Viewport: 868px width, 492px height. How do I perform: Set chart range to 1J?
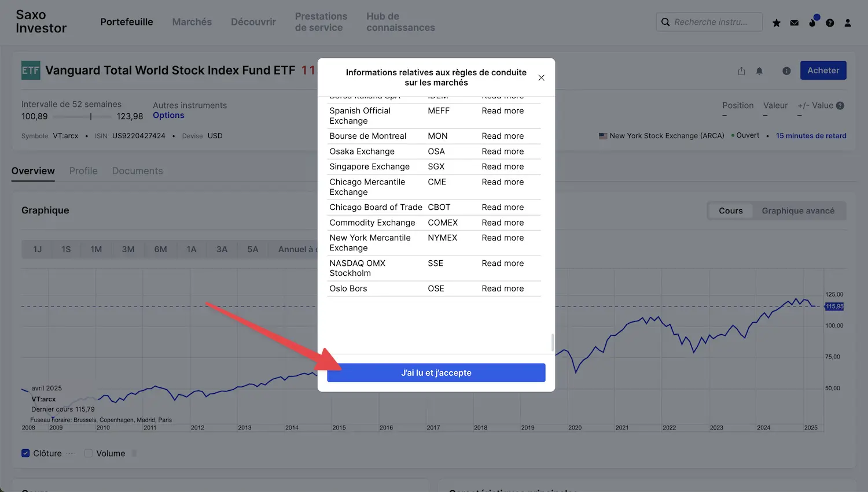coord(38,249)
